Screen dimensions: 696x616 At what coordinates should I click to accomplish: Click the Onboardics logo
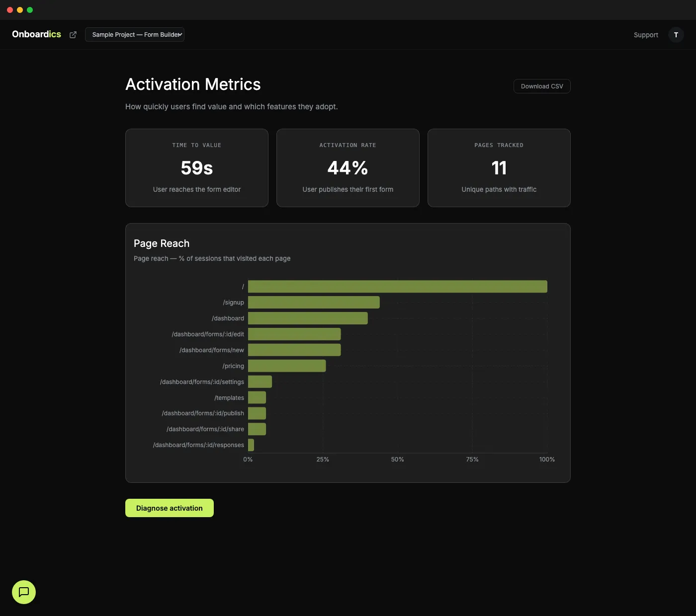(36, 34)
